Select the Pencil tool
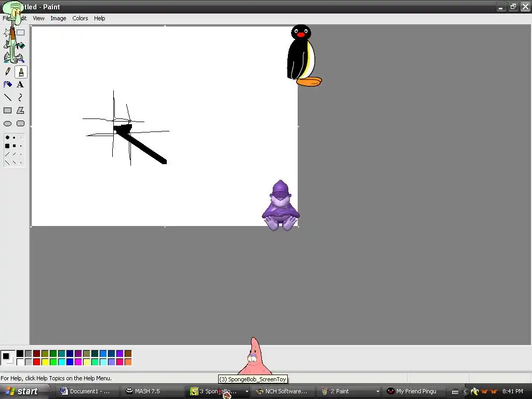The width and height of the screenshot is (532, 399). point(7,72)
